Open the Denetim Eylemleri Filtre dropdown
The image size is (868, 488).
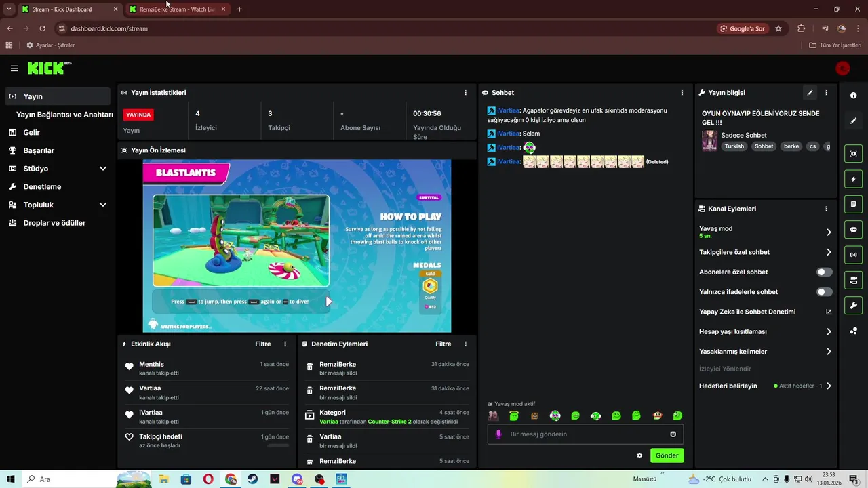pos(443,344)
